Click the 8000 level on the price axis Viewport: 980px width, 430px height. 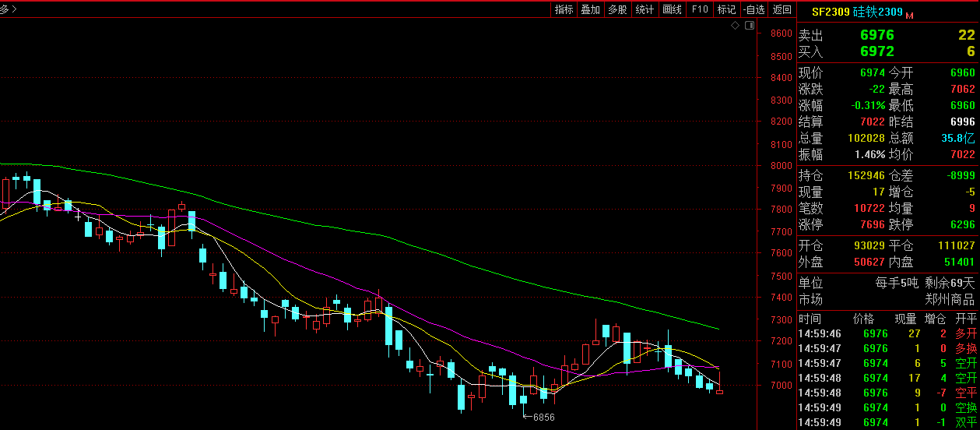tap(781, 166)
